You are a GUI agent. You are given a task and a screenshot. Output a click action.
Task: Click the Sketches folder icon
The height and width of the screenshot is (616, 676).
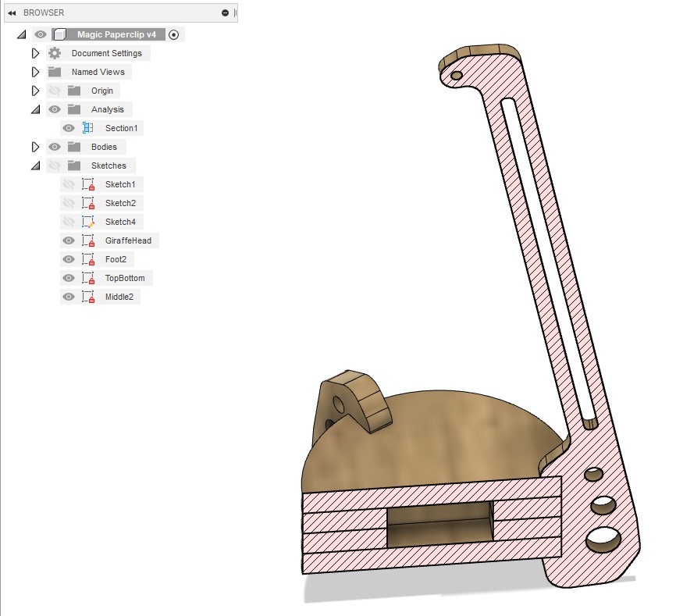(x=73, y=166)
